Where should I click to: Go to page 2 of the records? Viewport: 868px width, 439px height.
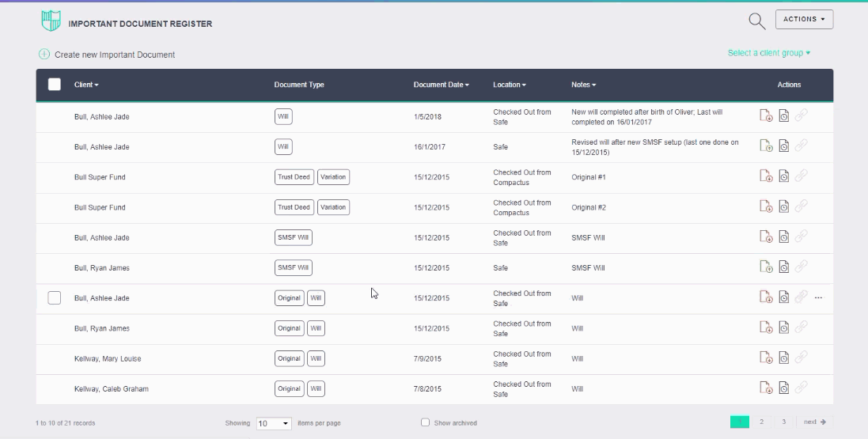[761, 422]
